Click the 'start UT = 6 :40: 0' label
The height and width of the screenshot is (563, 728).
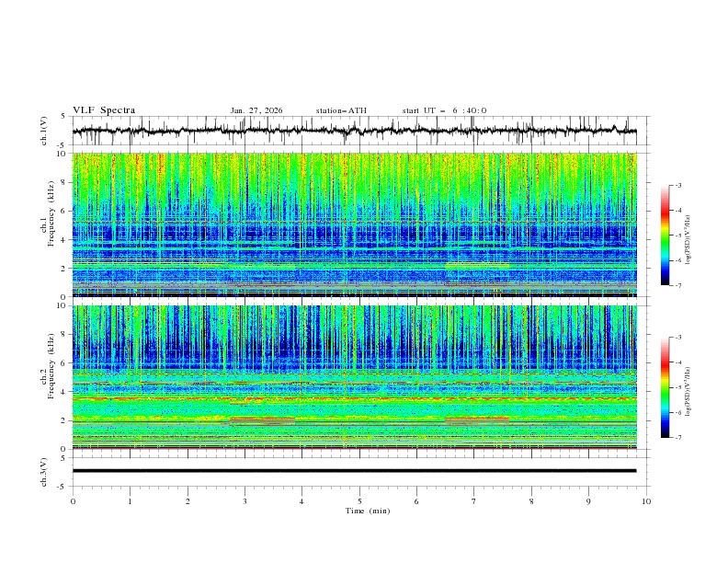[x=444, y=110]
